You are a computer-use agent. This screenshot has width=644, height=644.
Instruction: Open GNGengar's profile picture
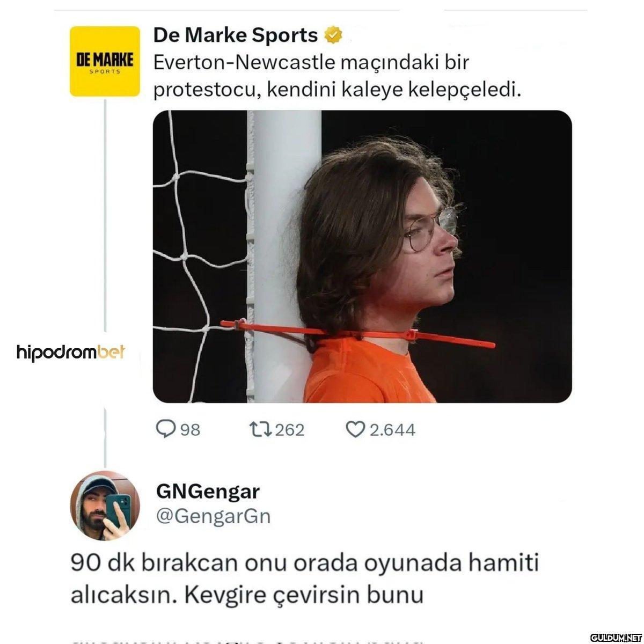point(105,506)
